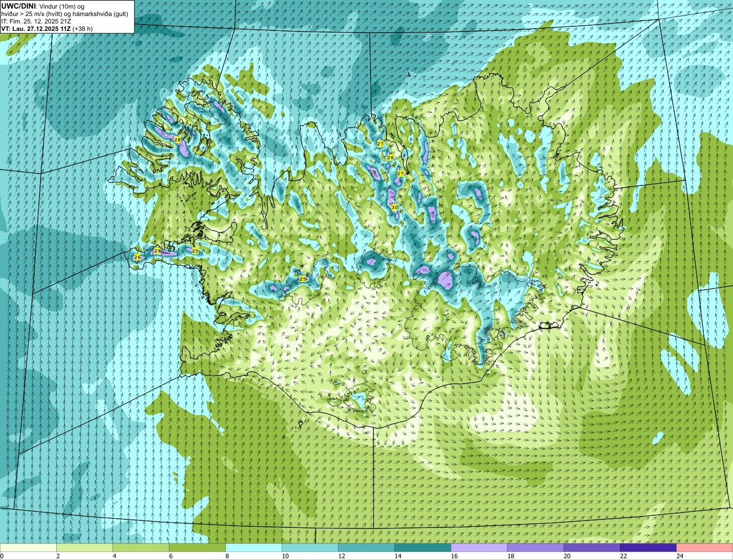733x560 pixels.
Task: Click the yellow gust marker labeled 29
Action: click(157, 251)
